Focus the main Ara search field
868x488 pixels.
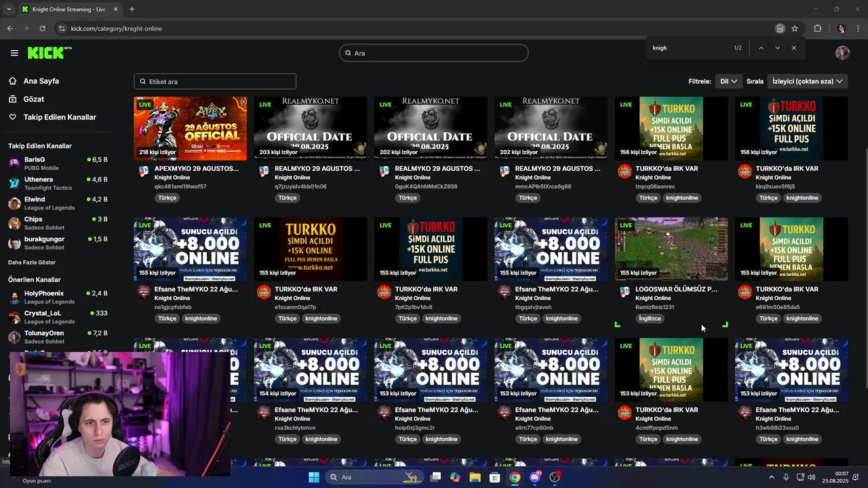point(434,53)
